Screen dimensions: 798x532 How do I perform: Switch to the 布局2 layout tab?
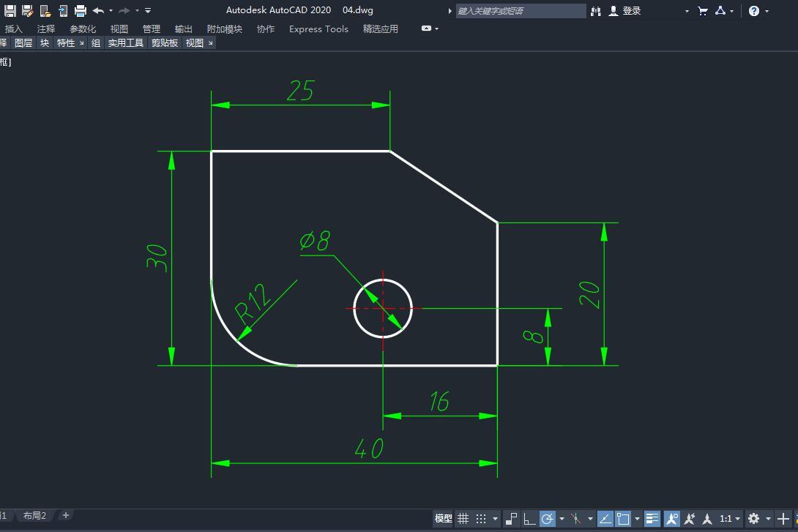(34, 516)
